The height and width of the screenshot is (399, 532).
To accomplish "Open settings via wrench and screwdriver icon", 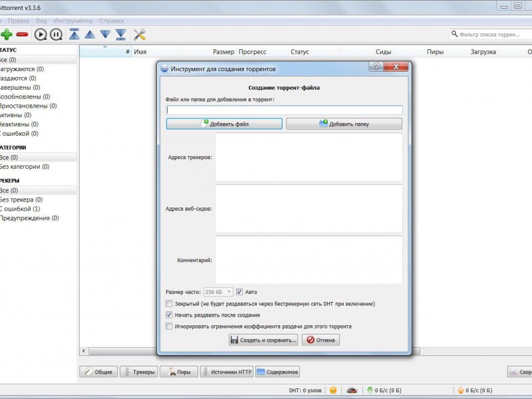I will (140, 35).
